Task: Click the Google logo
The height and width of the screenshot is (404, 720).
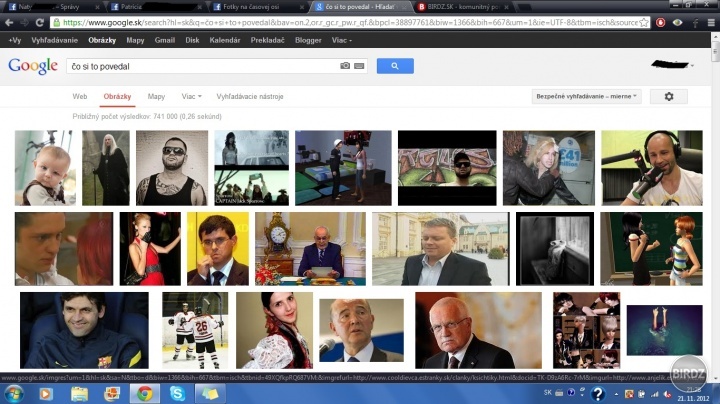Action: 33,66
